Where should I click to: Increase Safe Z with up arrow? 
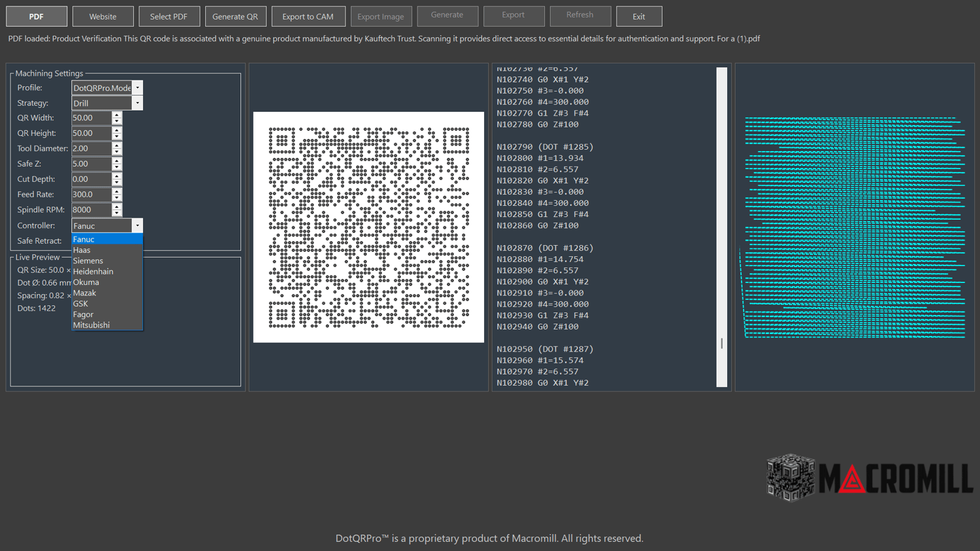(x=117, y=160)
